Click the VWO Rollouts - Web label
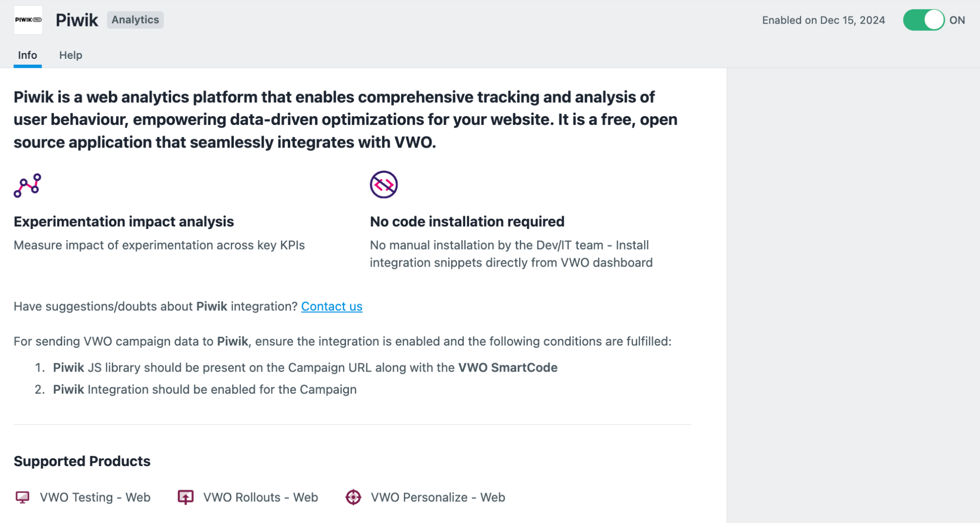The width and height of the screenshot is (980, 523). pyautogui.click(x=261, y=497)
